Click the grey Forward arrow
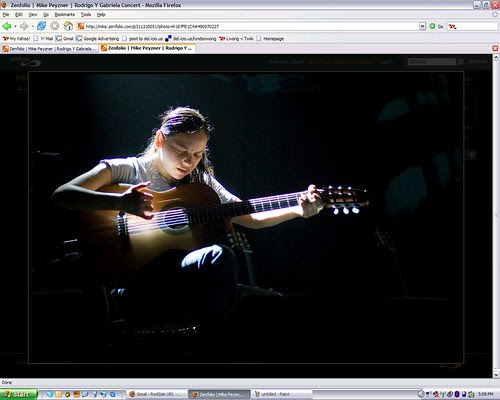The width and height of the screenshot is (500, 400). coord(24,26)
